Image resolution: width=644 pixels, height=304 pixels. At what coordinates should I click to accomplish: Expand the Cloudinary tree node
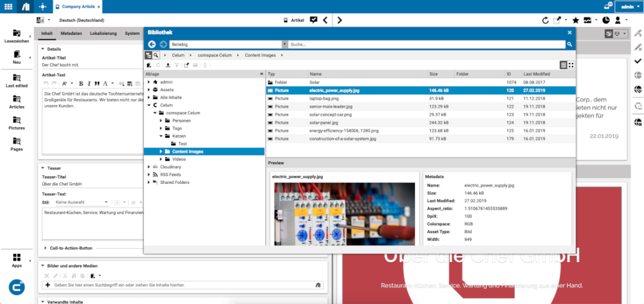(149, 167)
